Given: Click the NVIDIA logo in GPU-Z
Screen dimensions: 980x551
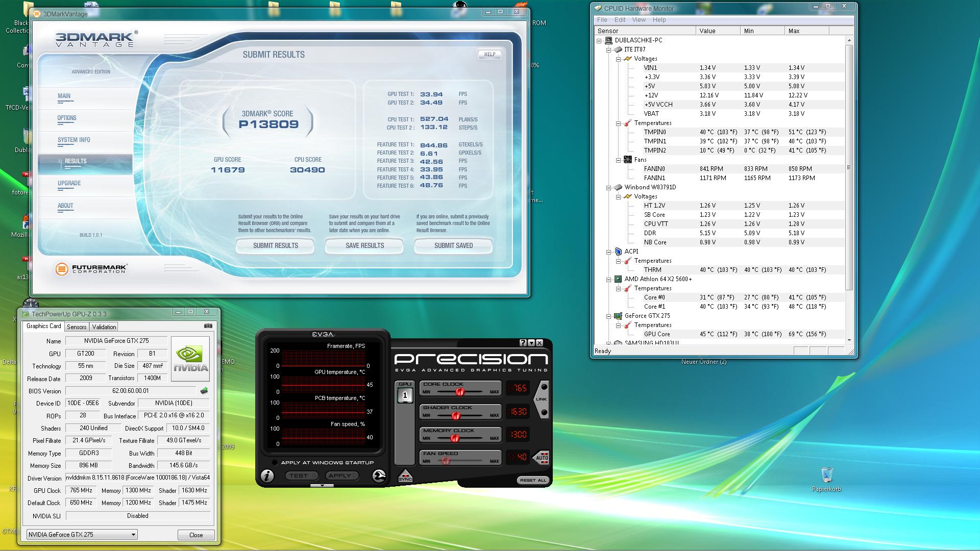Looking at the screenshot, I should [x=190, y=359].
